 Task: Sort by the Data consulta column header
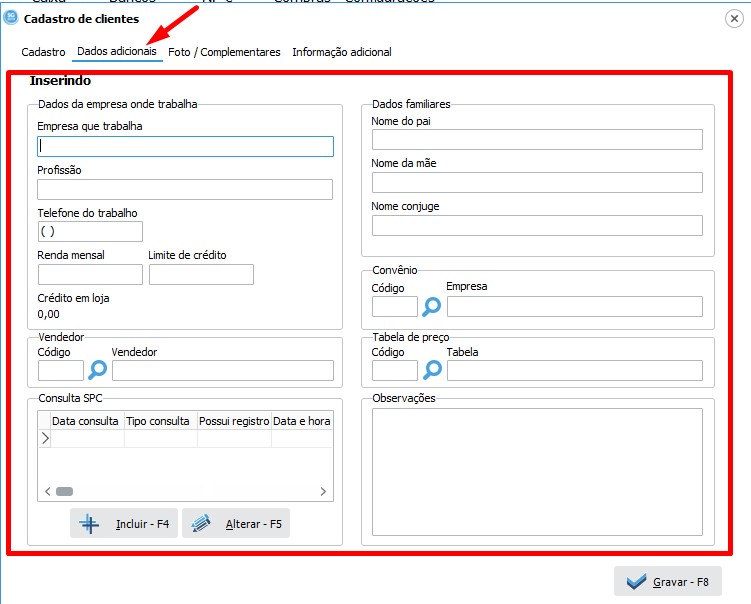coord(86,421)
